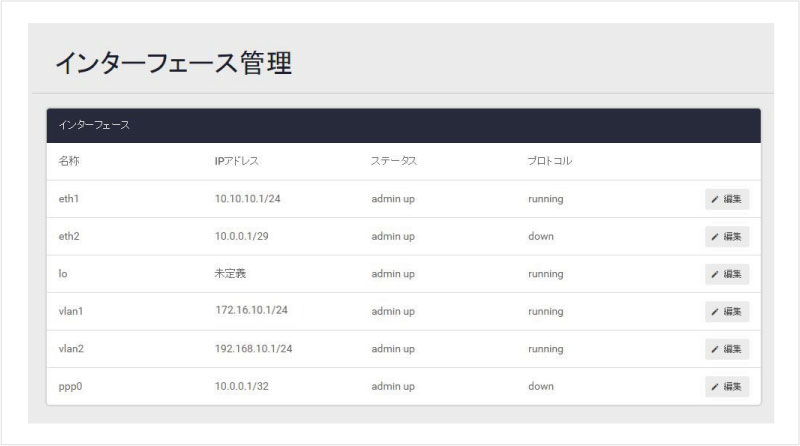Image resolution: width=800 pixels, height=446 pixels.
Task: Click IP address 10.0.0.1/29
Action: point(241,236)
